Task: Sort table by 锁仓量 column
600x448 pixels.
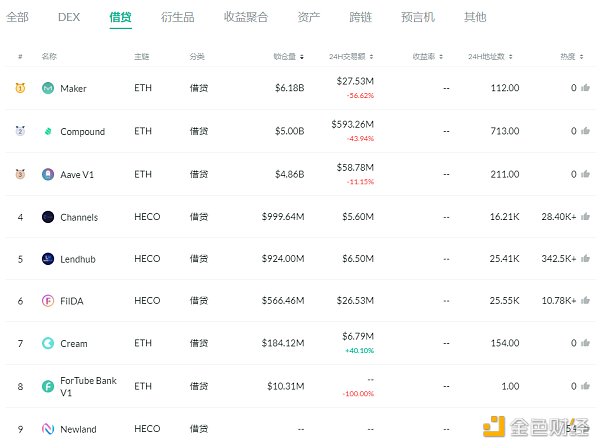Action: click(x=288, y=57)
